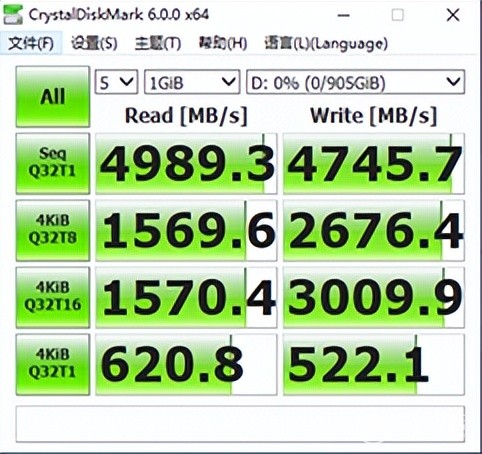
Task: Open the test size dropdown showing 1GiB
Action: tap(192, 82)
